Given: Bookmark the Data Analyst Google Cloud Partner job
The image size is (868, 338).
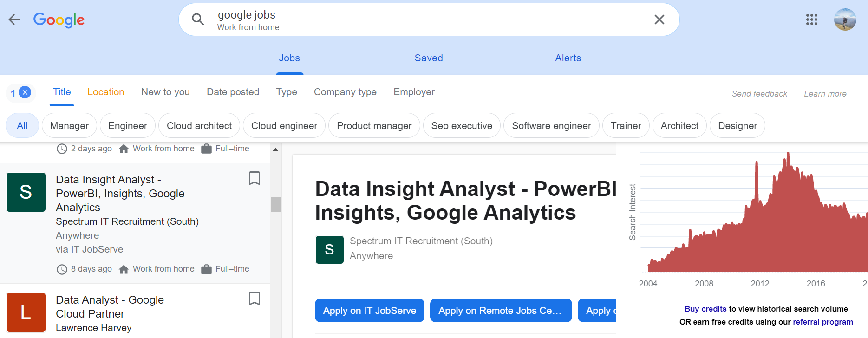Looking at the screenshot, I should (x=254, y=299).
